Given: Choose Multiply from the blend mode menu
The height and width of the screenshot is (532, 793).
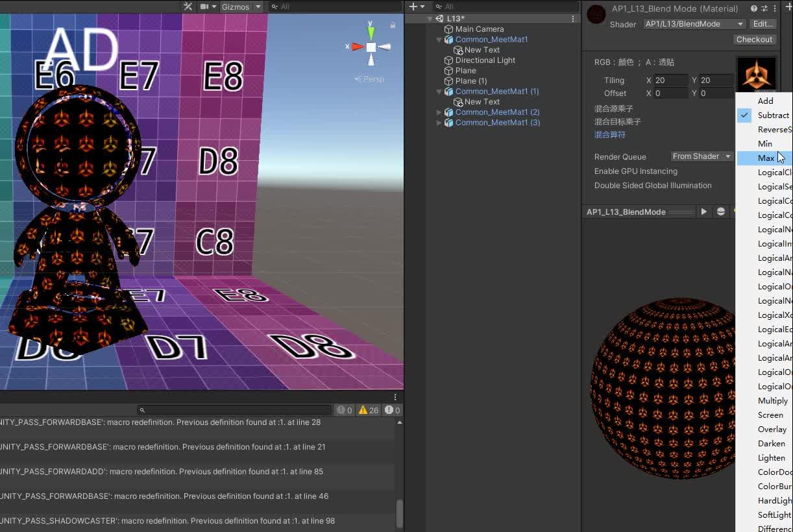Looking at the screenshot, I should 772,400.
